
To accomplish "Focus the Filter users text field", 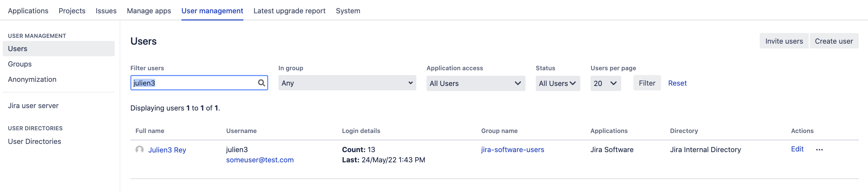I will [x=194, y=83].
